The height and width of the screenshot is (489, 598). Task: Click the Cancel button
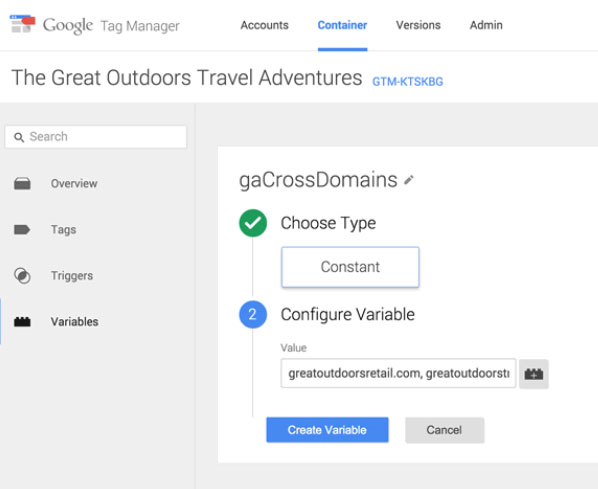tap(444, 430)
